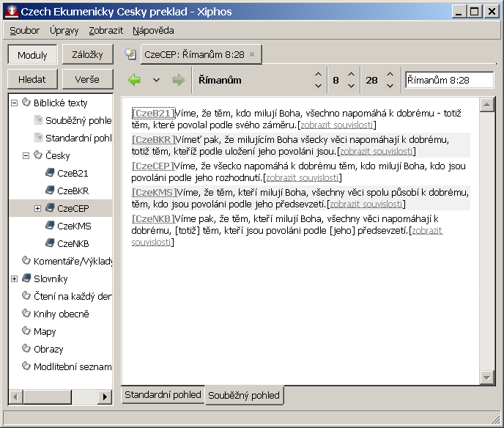
Task: Click the Římanům 8:28 reference input field
Action: tap(449, 80)
